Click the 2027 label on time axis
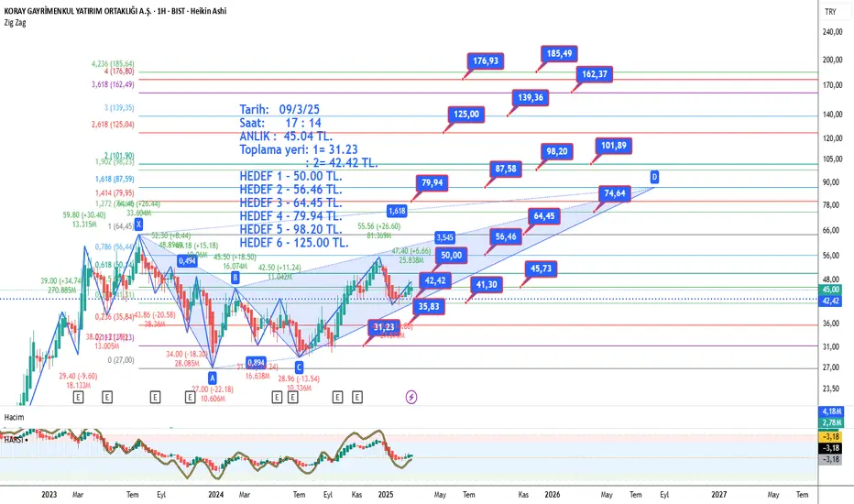This screenshot has height=504, width=854. click(x=719, y=495)
